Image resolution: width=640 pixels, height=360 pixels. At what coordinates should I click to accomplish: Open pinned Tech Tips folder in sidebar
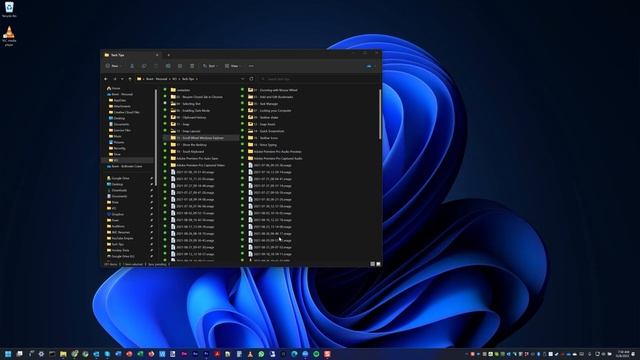click(x=115, y=244)
